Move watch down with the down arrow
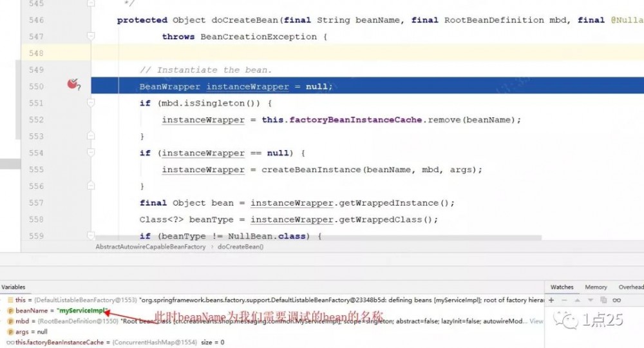The image size is (644, 348). (590, 300)
